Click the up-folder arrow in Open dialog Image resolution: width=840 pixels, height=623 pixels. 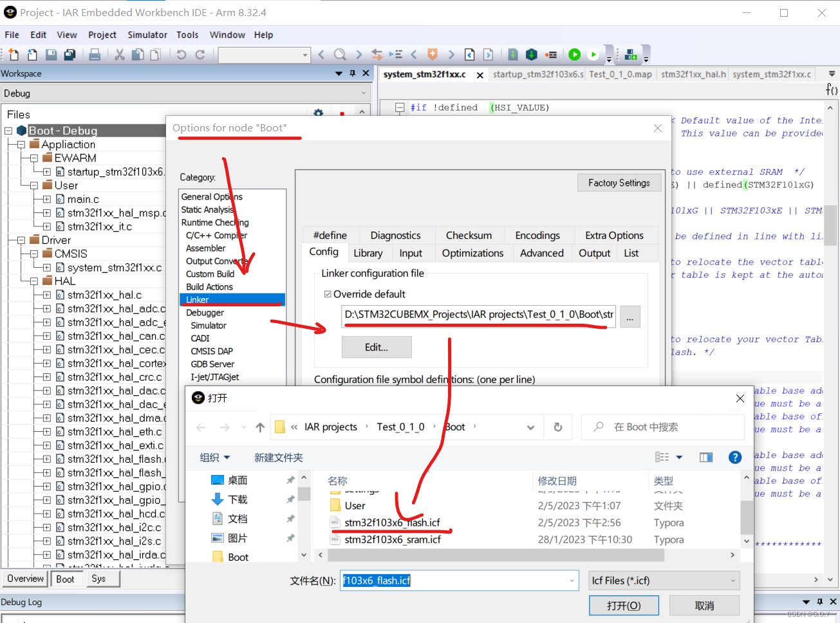tap(260, 427)
